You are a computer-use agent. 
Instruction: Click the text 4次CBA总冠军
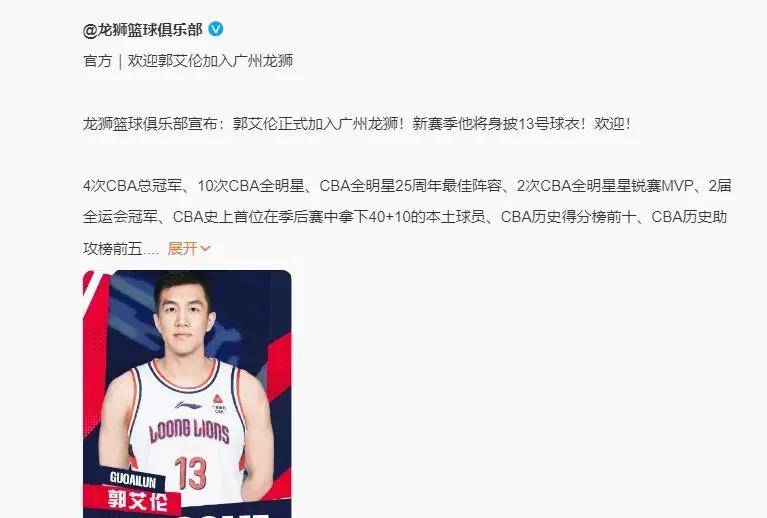[132, 186]
